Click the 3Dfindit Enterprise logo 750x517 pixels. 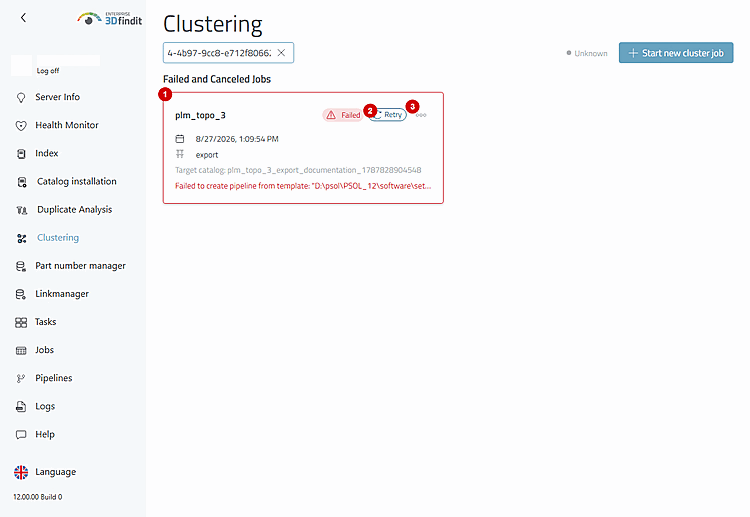tap(110, 19)
